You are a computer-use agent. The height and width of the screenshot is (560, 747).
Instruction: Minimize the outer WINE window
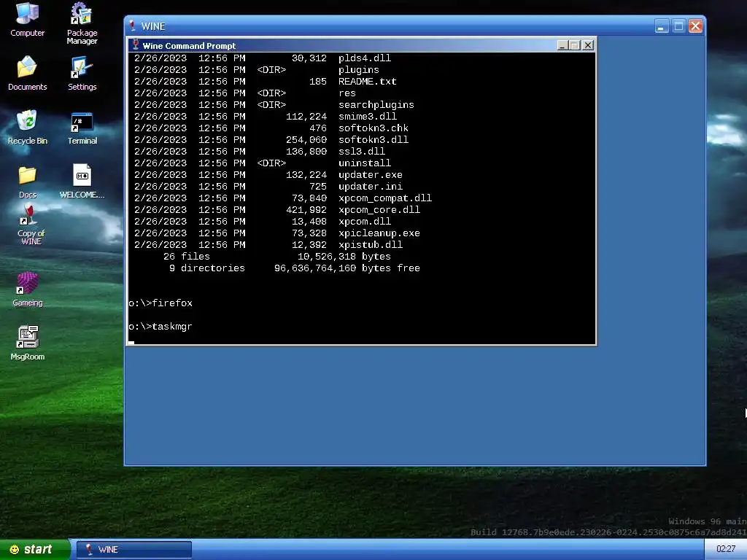click(x=661, y=26)
